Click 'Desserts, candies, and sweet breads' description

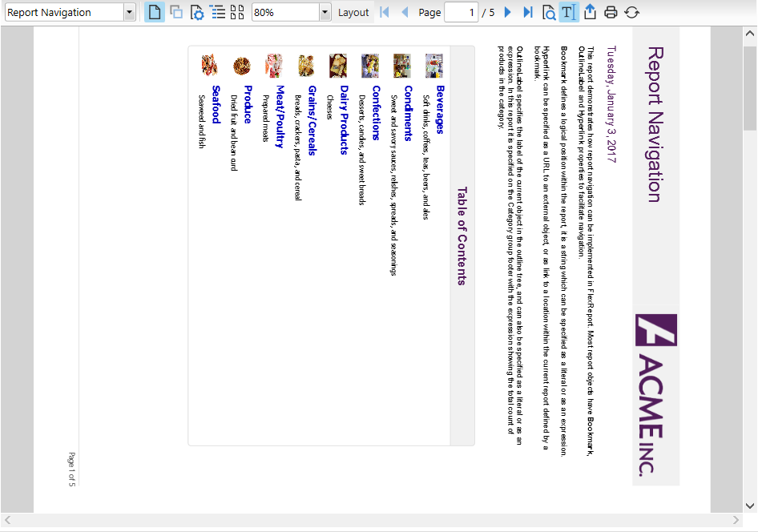(361, 150)
